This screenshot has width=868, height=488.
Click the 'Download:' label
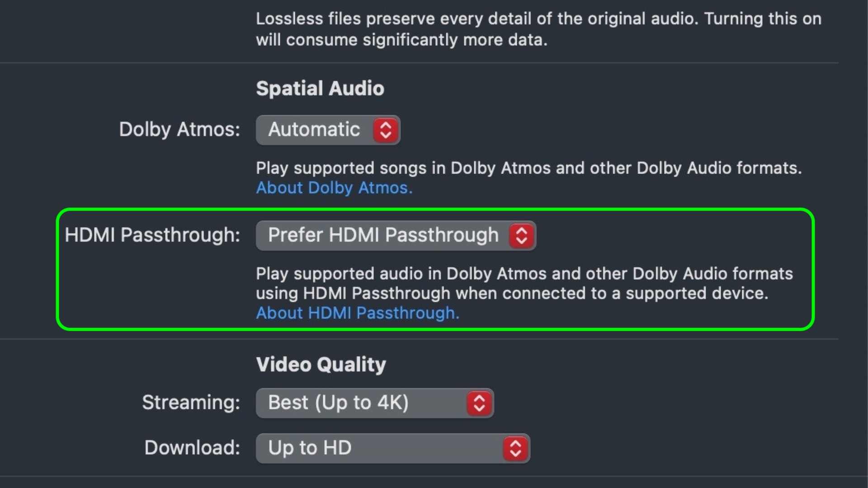pyautogui.click(x=192, y=448)
